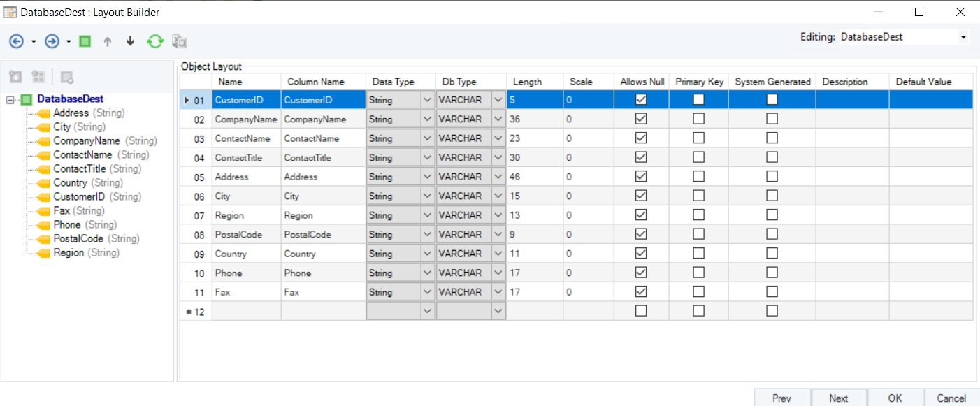This screenshot has height=406, width=980.
Task: Collapse the DatabaseDest tree node
Action: tap(10, 100)
